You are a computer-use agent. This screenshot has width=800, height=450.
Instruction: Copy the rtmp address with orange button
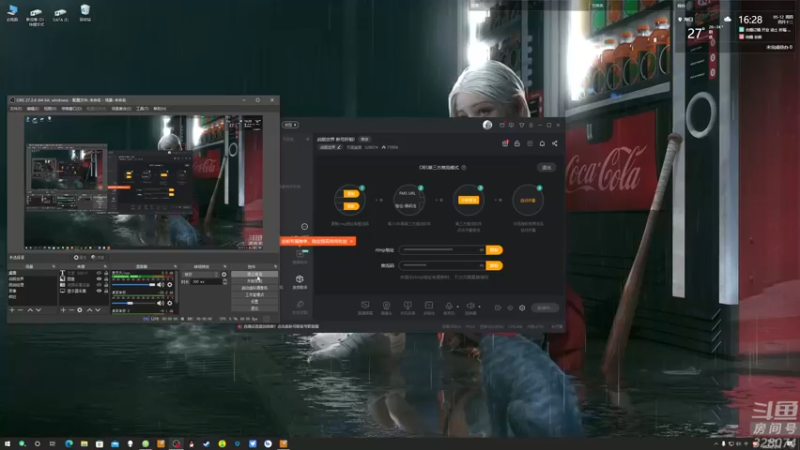coord(494,250)
